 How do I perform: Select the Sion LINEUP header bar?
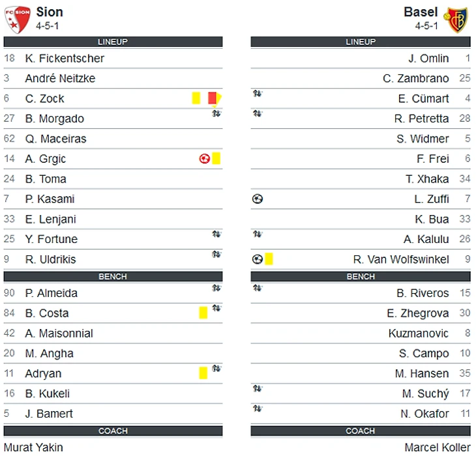pyautogui.click(x=113, y=42)
